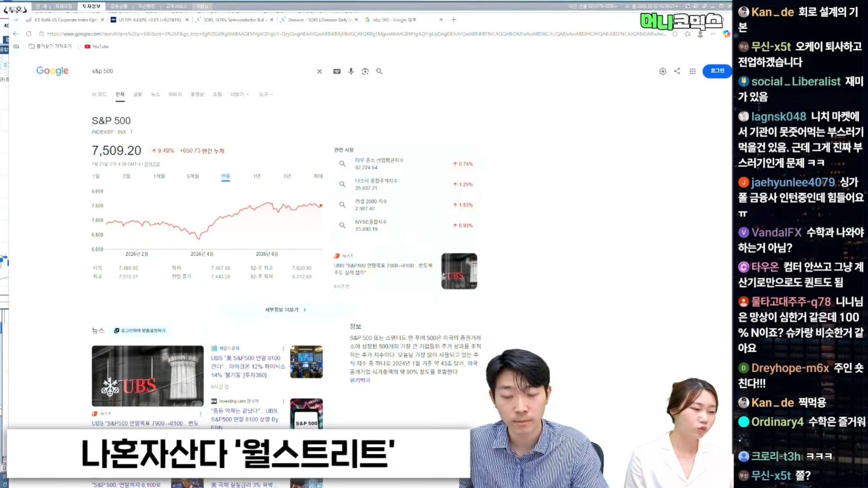Open the 투자정보 menu in the trading app
This screenshot has height=488, width=868.
tap(91, 7)
